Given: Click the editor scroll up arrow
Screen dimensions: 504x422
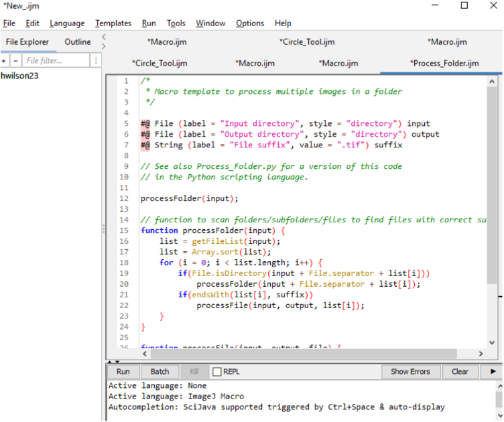Looking at the screenshot, I should coord(492,82).
